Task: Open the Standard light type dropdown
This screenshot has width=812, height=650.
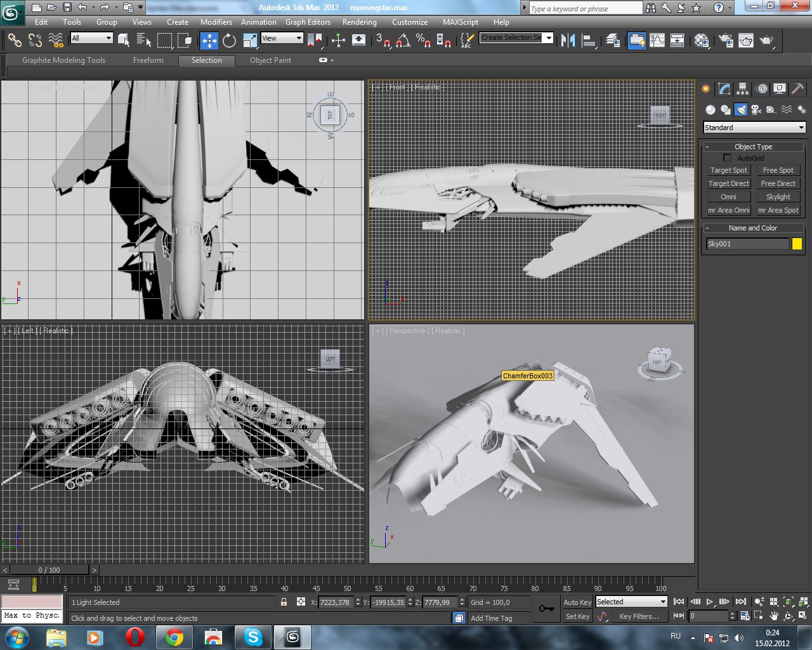Action: (754, 128)
